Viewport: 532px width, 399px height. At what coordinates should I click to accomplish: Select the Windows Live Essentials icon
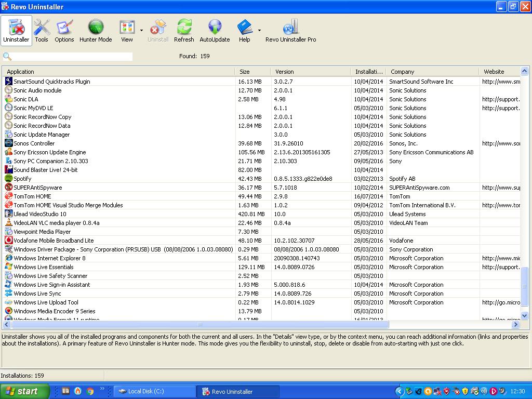pos(8,267)
